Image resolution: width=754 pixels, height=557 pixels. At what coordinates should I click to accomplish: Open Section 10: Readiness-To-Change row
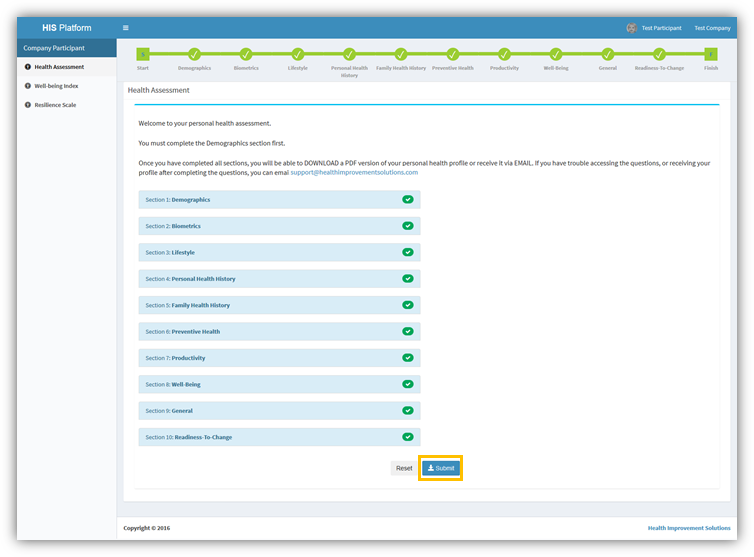point(279,437)
